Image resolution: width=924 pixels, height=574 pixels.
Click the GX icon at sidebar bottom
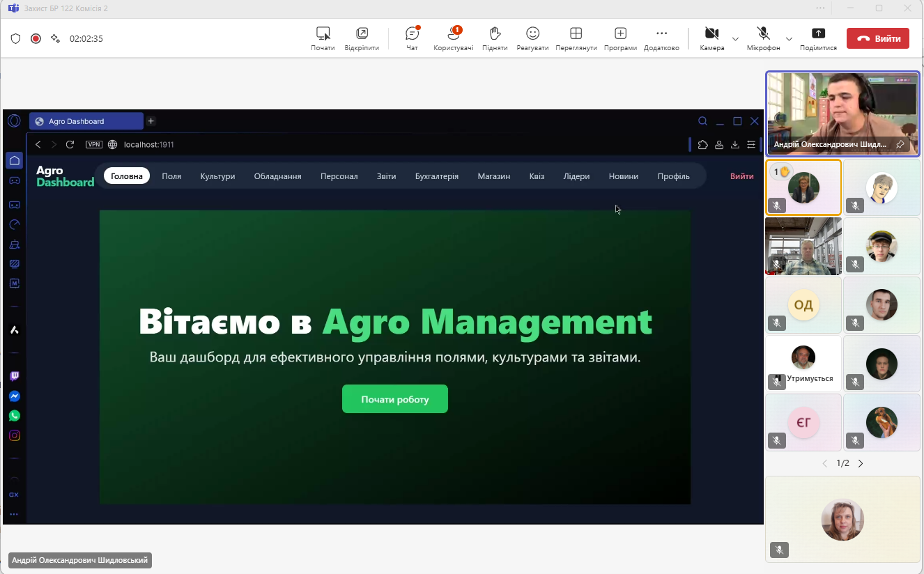(14, 495)
